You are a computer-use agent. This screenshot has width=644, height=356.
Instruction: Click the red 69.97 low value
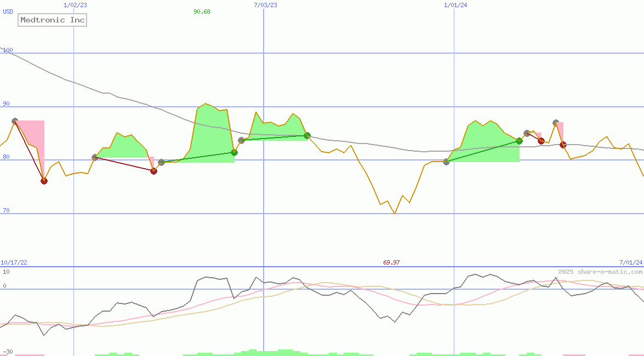click(391, 262)
